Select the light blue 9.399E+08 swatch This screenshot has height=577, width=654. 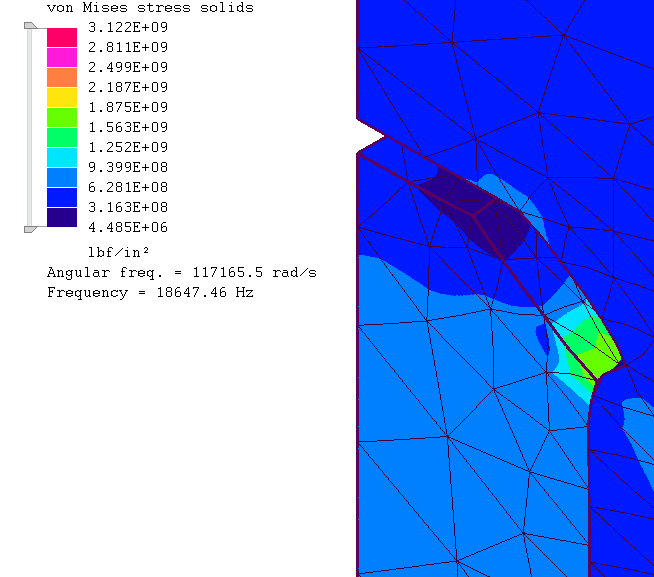click(x=62, y=177)
